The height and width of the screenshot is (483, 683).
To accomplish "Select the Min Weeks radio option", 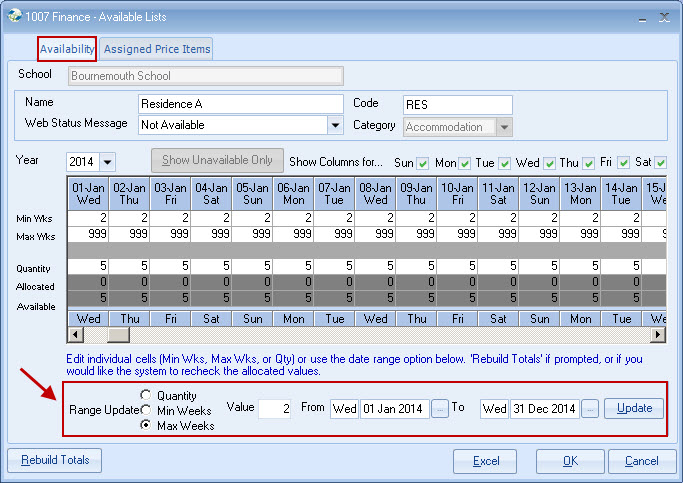I will (x=147, y=410).
